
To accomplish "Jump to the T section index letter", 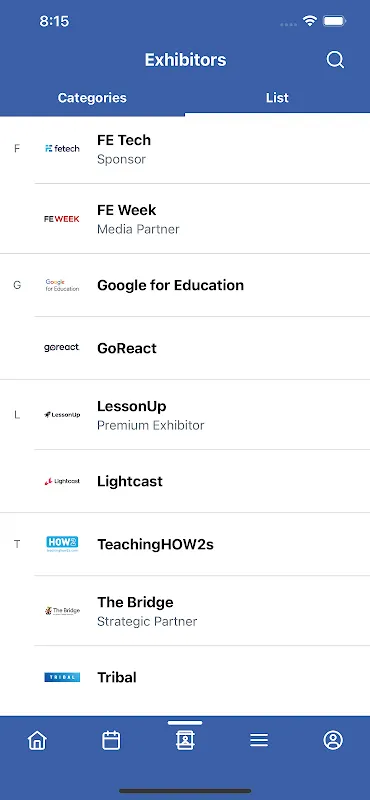I will pos(17,544).
